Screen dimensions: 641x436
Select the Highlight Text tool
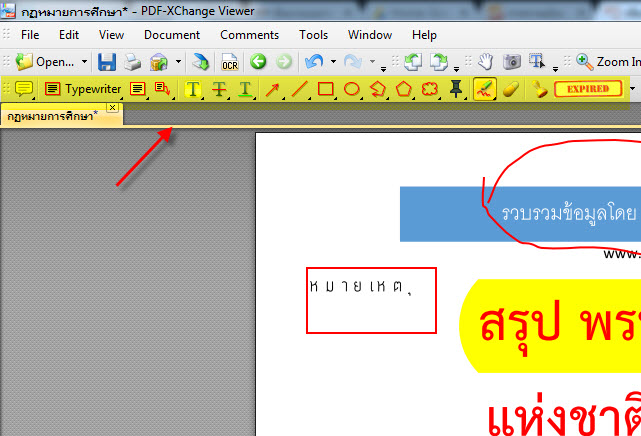193,89
